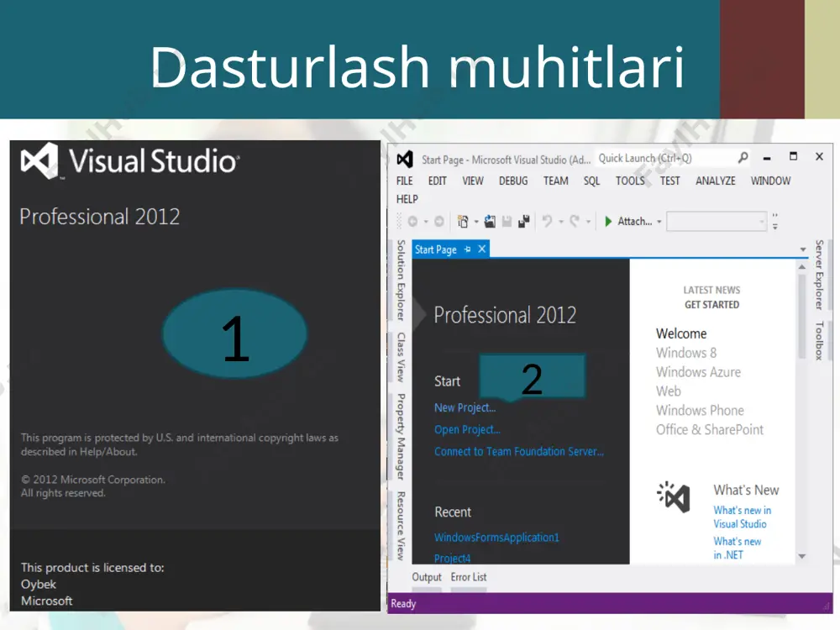Viewport: 840px width, 630px height.
Task: Pin the Start Page tab with the pin icon
Action: tap(468, 249)
